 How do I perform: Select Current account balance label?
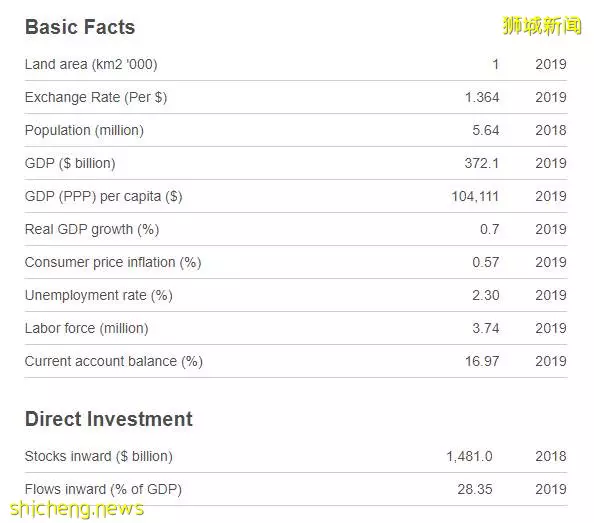coord(114,361)
